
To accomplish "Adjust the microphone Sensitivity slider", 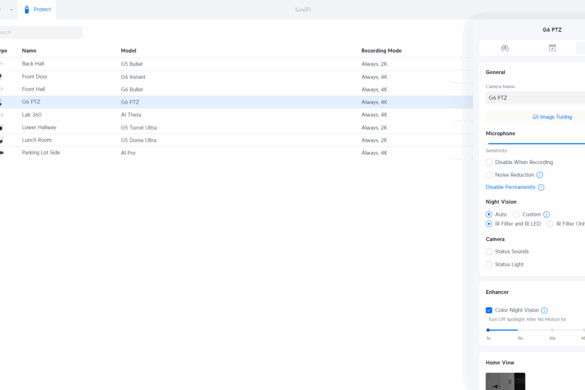I will (x=536, y=143).
